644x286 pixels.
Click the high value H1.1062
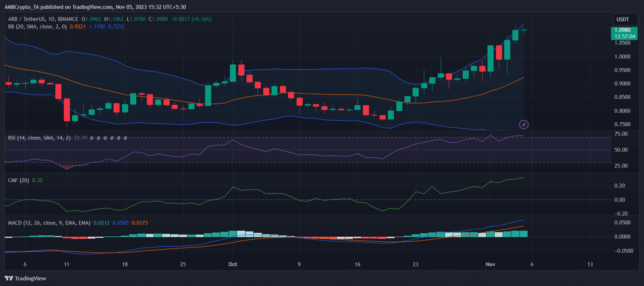click(114, 19)
